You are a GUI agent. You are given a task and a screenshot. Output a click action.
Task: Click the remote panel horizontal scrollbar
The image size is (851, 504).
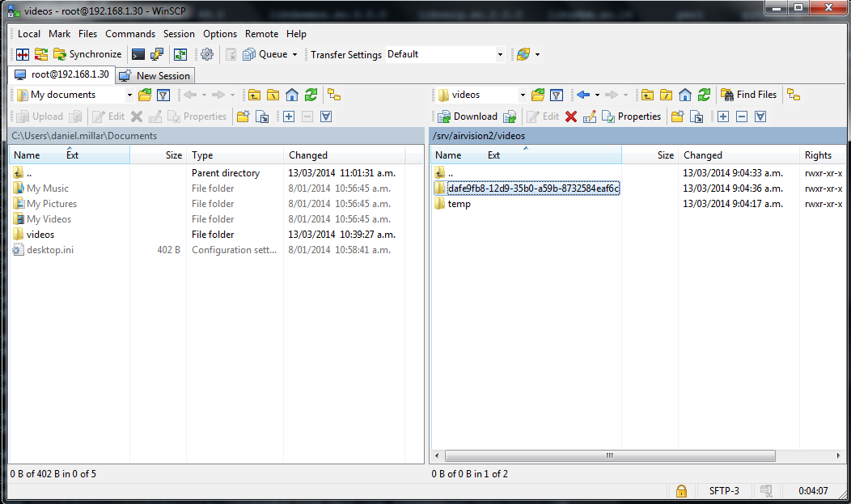click(609, 455)
